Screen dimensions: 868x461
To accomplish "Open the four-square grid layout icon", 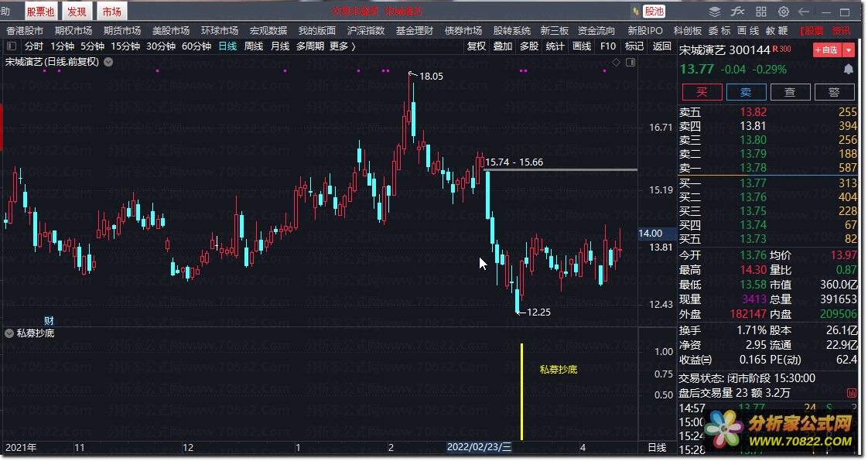I will (x=761, y=12).
